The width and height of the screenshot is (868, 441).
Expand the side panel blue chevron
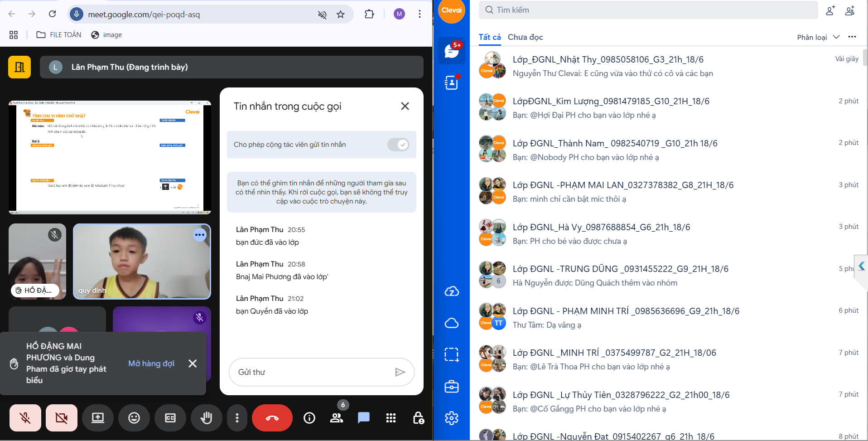pyautogui.click(x=861, y=267)
